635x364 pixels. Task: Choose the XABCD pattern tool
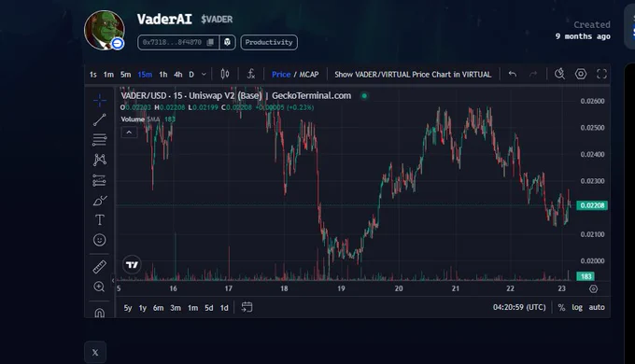point(100,160)
